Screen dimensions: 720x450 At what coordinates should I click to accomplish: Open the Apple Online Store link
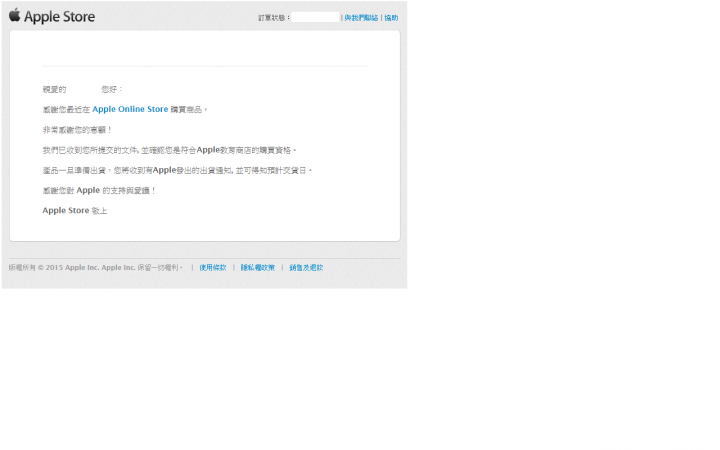pos(130,109)
